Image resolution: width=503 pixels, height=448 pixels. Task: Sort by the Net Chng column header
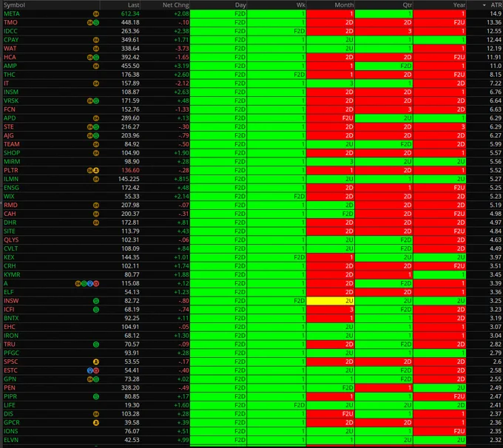(176, 5)
